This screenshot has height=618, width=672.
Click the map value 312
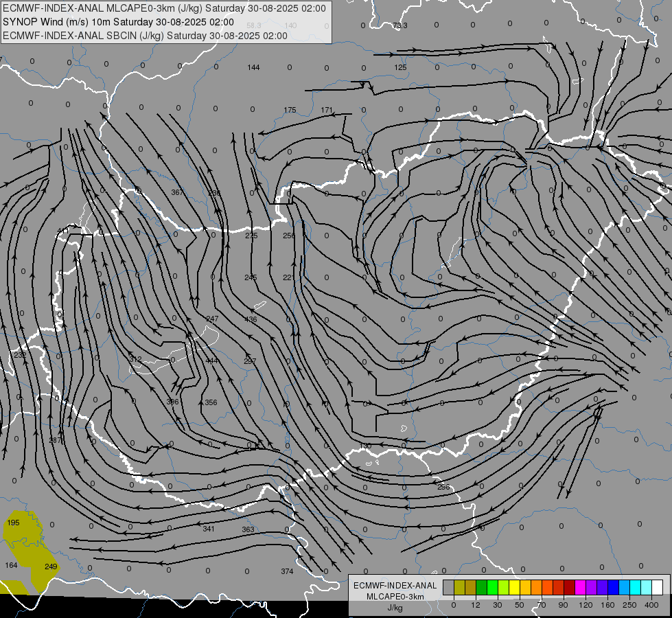tap(135, 359)
